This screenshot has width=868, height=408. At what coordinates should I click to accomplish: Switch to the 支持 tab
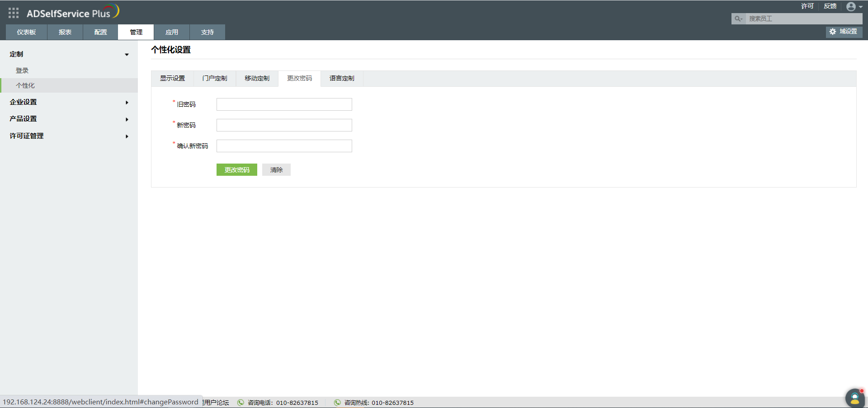208,32
